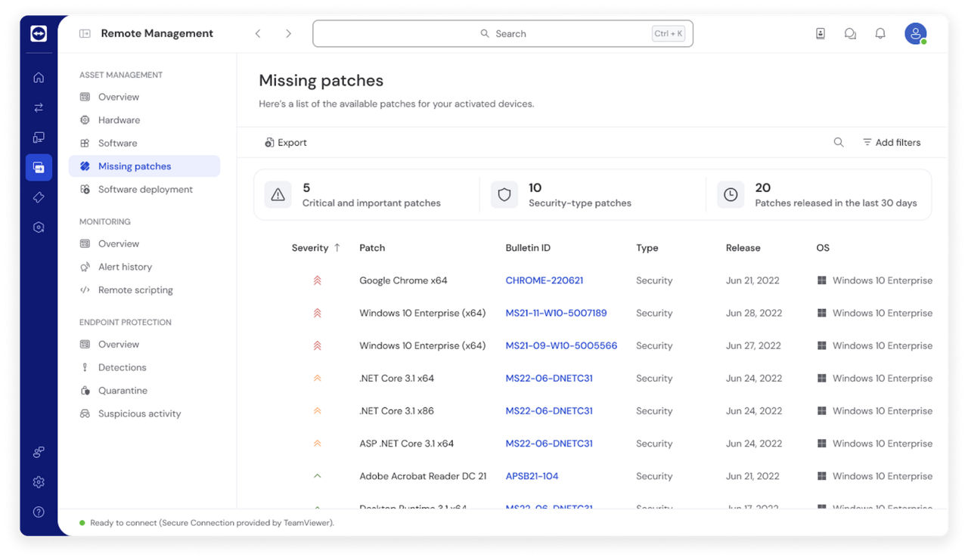Click the Security-type patches card

click(x=593, y=195)
